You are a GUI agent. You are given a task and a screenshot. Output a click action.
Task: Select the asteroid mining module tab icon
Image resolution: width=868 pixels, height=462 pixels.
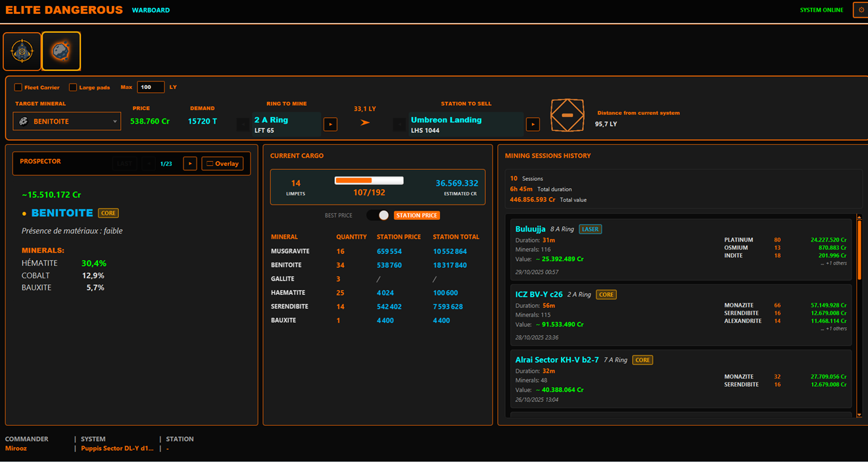click(x=61, y=51)
